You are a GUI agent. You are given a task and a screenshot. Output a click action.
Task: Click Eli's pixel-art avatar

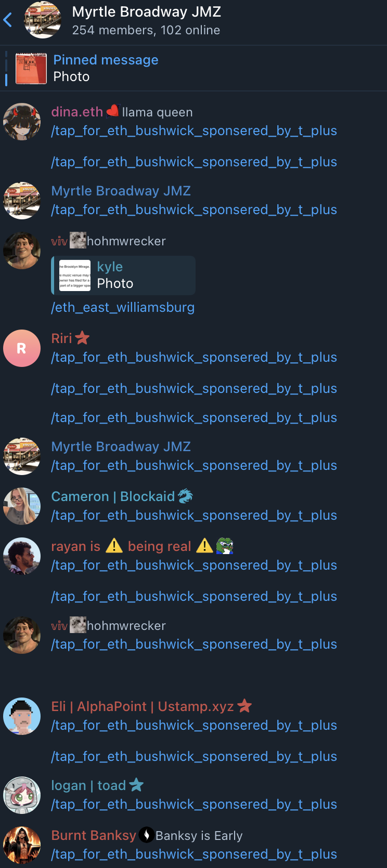pos(22,716)
